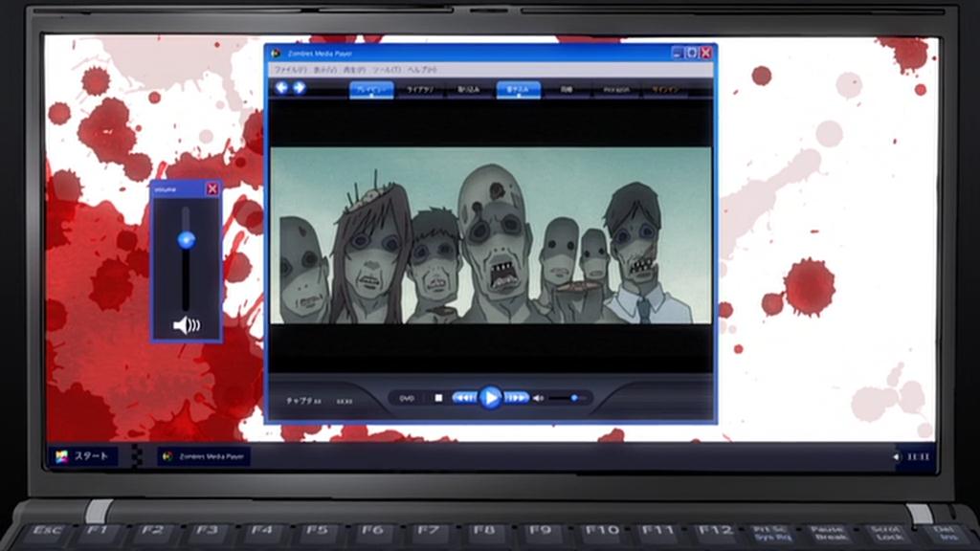
Task: Select the 取り込み (Rip) tab
Action: 469,90
